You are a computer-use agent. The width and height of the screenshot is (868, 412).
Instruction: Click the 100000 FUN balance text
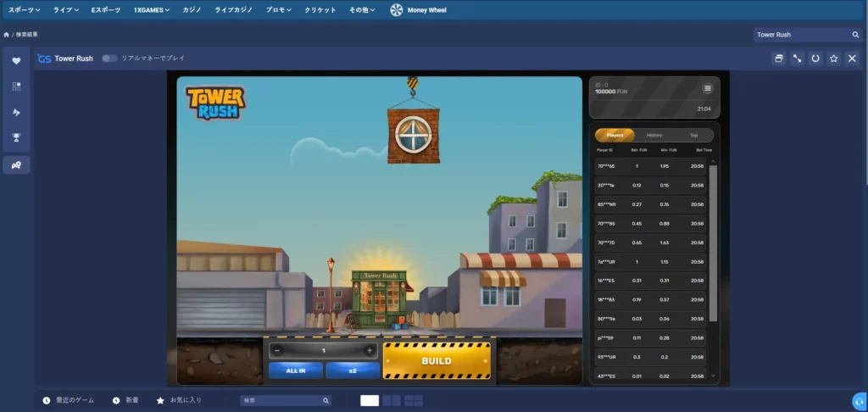pyautogui.click(x=611, y=92)
